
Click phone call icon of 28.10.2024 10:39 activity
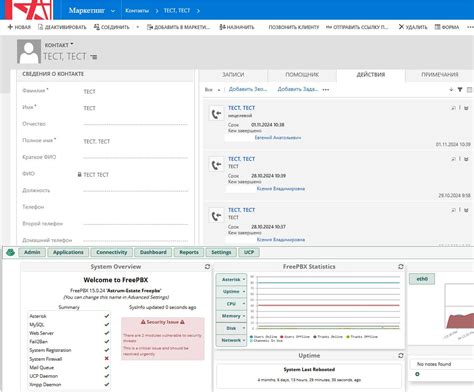click(216, 165)
